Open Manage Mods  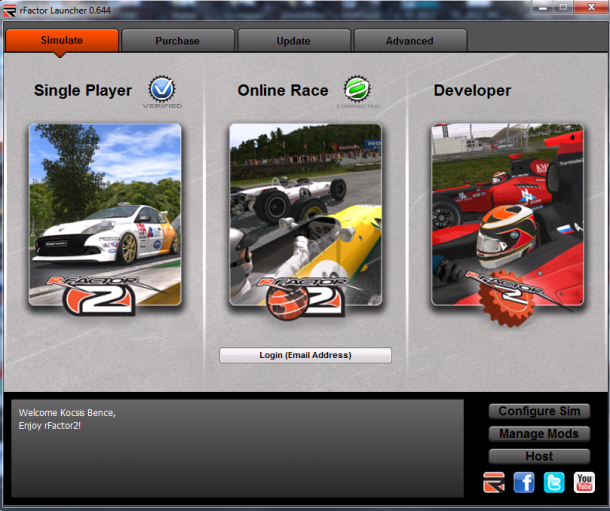coord(539,434)
